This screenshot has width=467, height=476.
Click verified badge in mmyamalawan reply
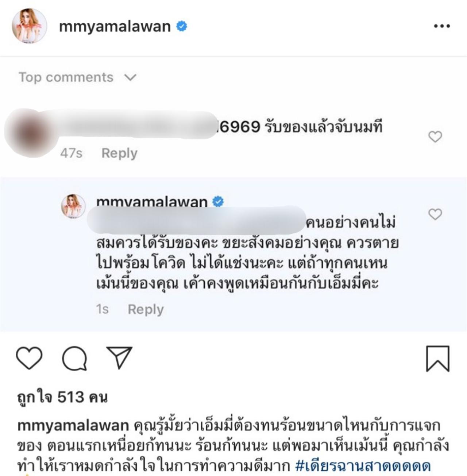coord(218,201)
